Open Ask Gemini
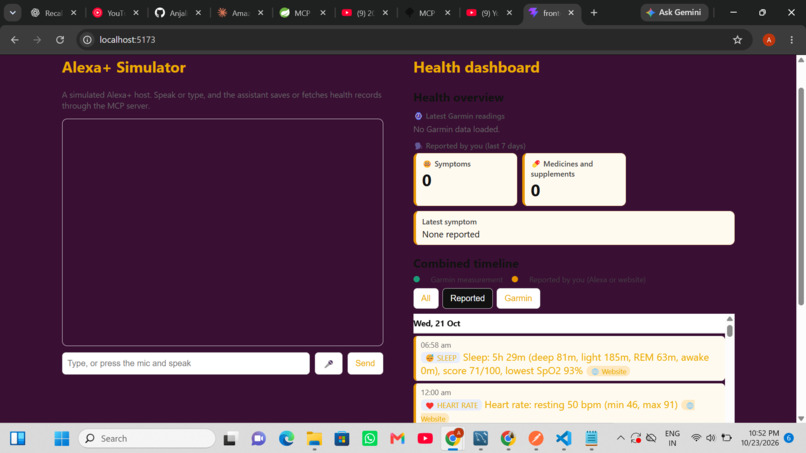The height and width of the screenshot is (453, 806). point(674,12)
